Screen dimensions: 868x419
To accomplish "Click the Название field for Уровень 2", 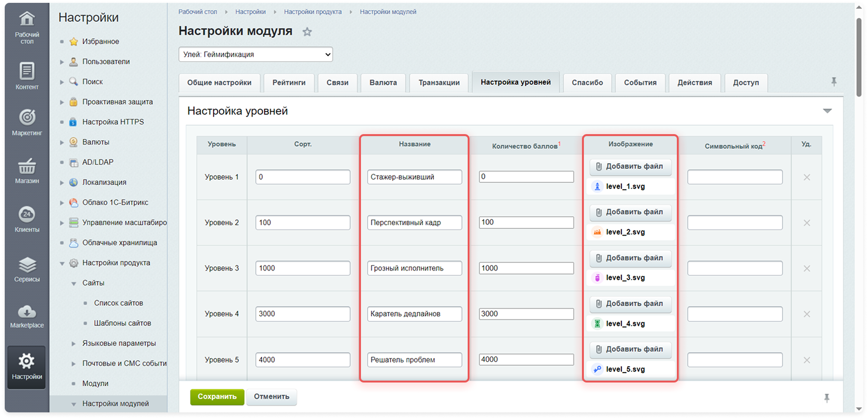I will tap(414, 223).
